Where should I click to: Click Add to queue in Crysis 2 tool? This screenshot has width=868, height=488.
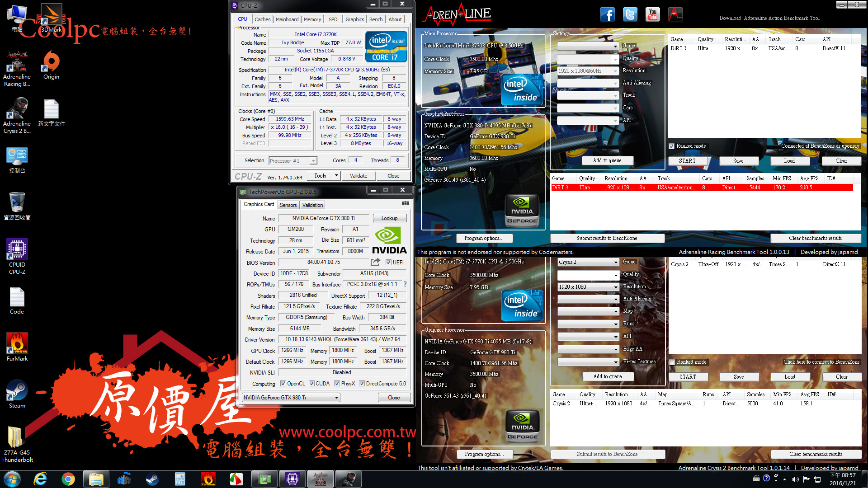(608, 376)
